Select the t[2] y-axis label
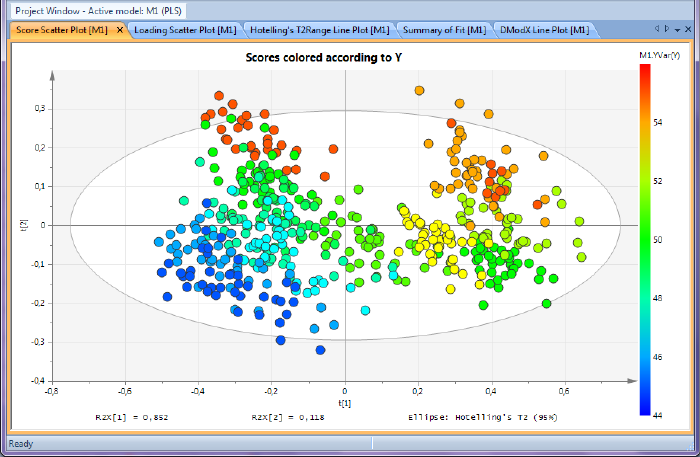This screenshot has width=700, height=457. click(25, 224)
